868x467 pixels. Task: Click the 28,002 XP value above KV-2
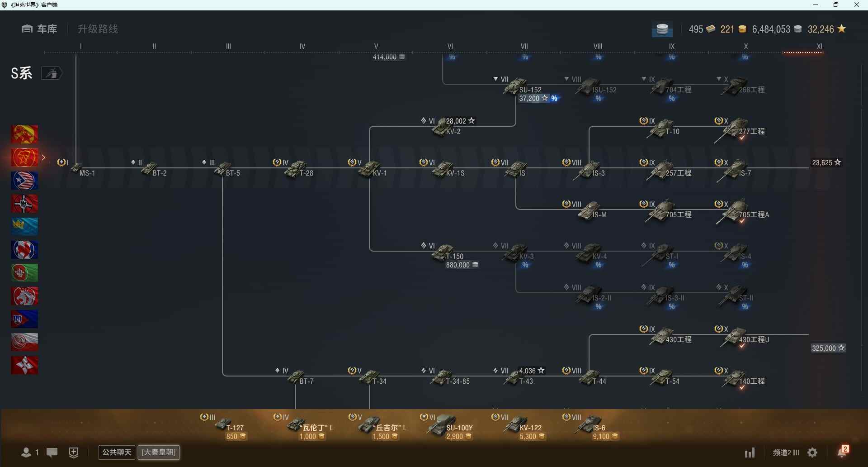pos(460,121)
